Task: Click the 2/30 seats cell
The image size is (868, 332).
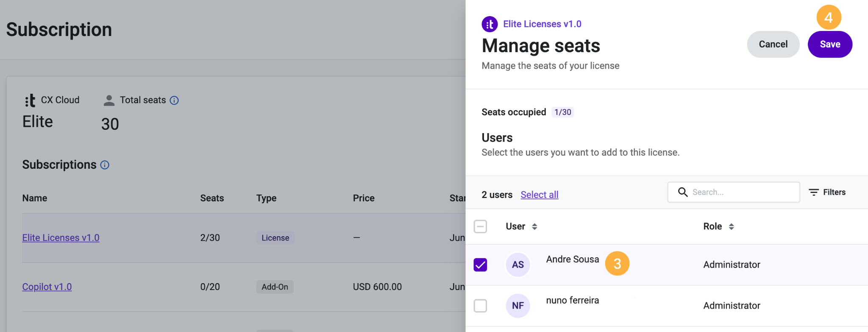Action: tap(210, 238)
